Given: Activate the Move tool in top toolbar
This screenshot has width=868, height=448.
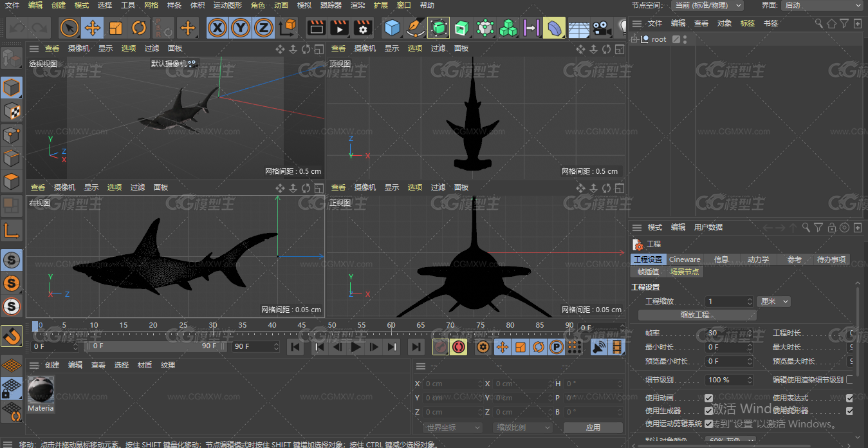Looking at the screenshot, I should tap(93, 28).
